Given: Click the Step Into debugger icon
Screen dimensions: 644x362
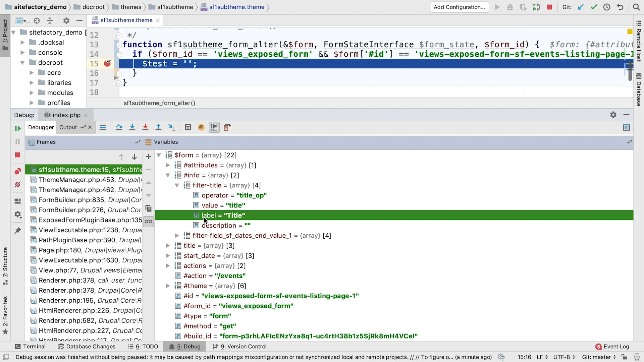Looking at the screenshot, I should (132, 127).
